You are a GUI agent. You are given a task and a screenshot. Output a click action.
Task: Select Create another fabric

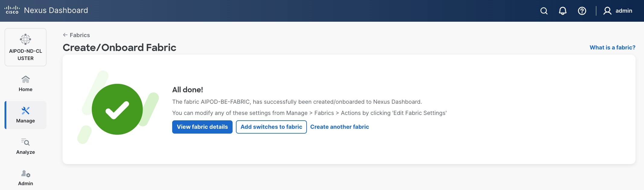[340, 127]
